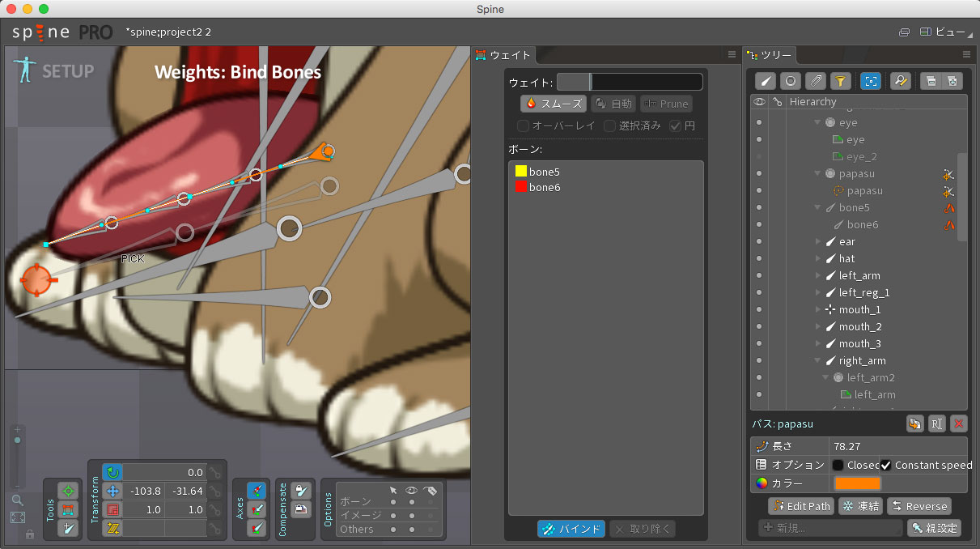Open the Tree panel hamburger menu
This screenshot has height=549, width=980.
coord(966,55)
